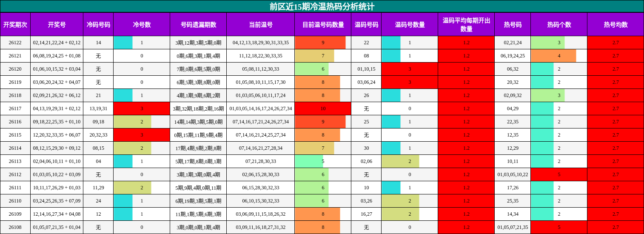
Task: Select draw result 04,13,19,29,31 + 02,12
Action: pos(57,108)
